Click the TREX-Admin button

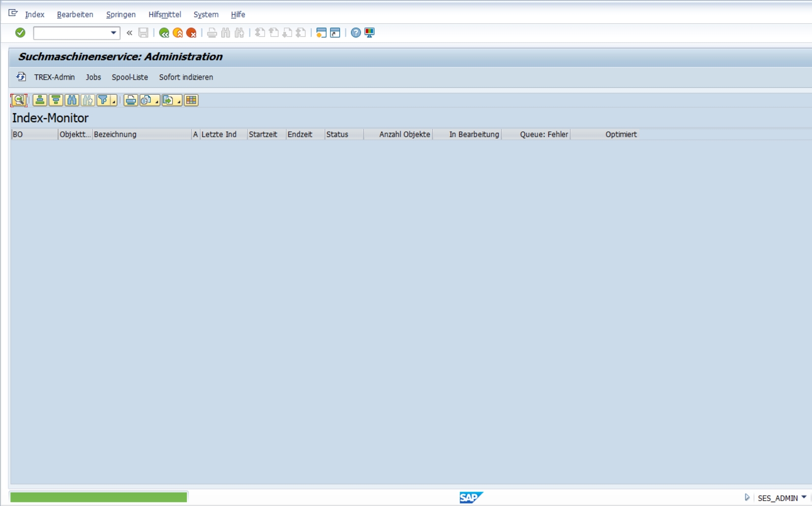click(55, 77)
